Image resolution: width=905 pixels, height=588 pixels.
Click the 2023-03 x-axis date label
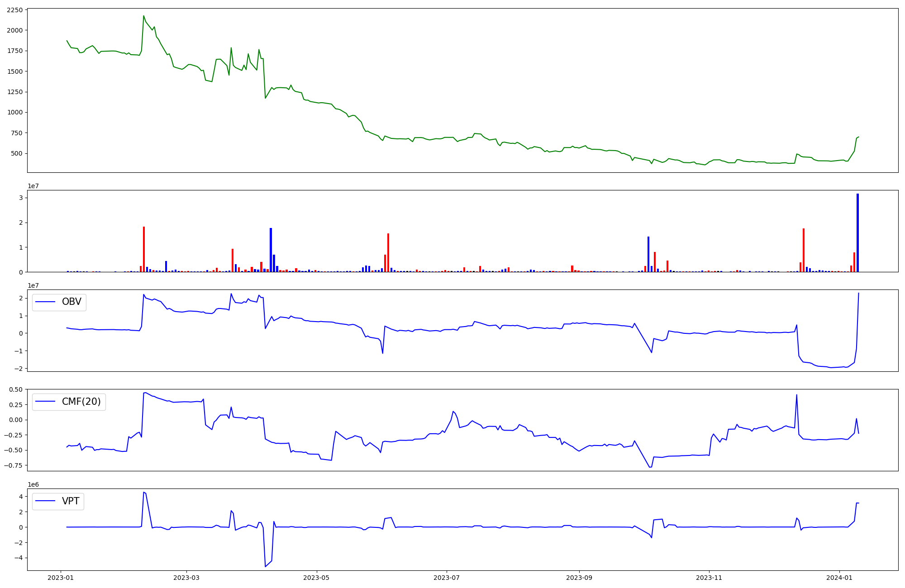(x=186, y=577)
